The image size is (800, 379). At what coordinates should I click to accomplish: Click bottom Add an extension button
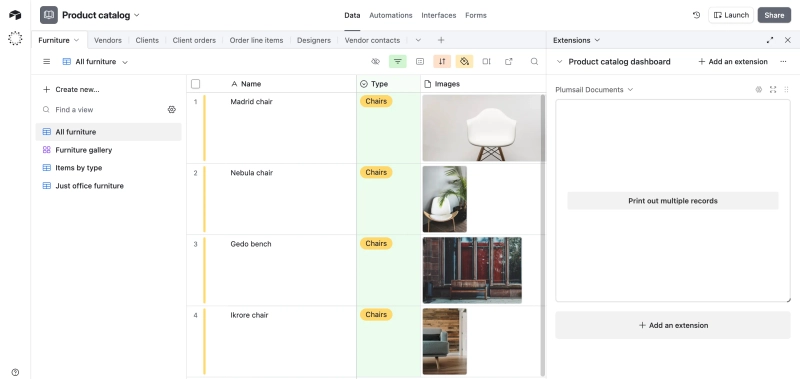point(673,325)
